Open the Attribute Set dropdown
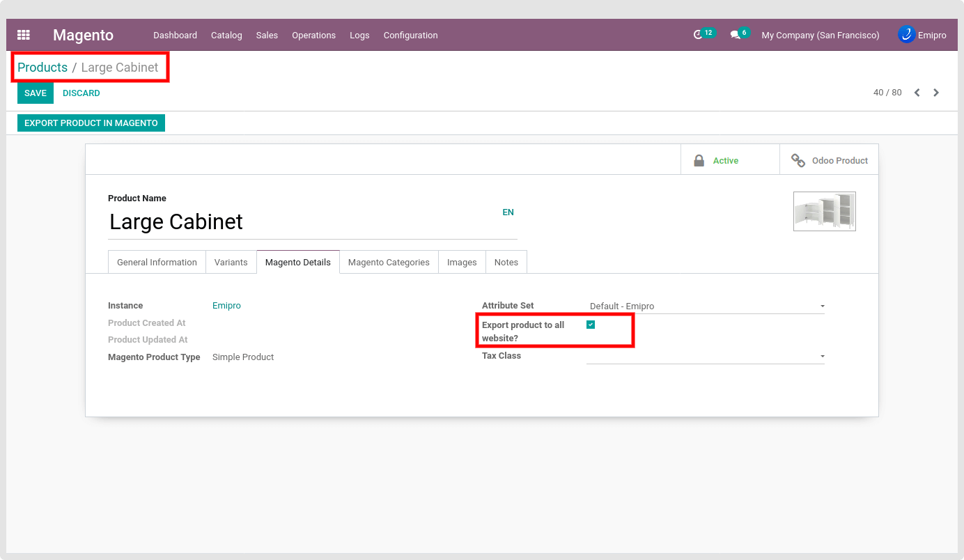Image resolution: width=964 pixels, height=560 pixels. coord(706,306)
